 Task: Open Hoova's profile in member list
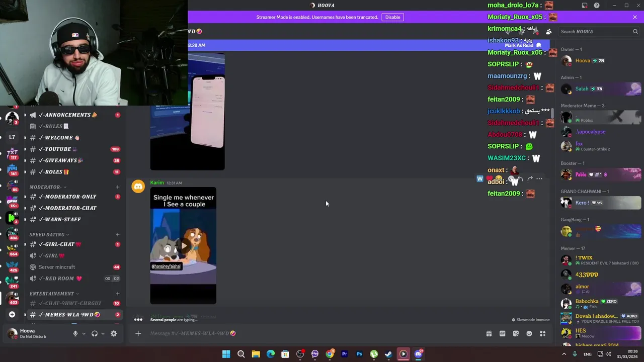point(601,61)
